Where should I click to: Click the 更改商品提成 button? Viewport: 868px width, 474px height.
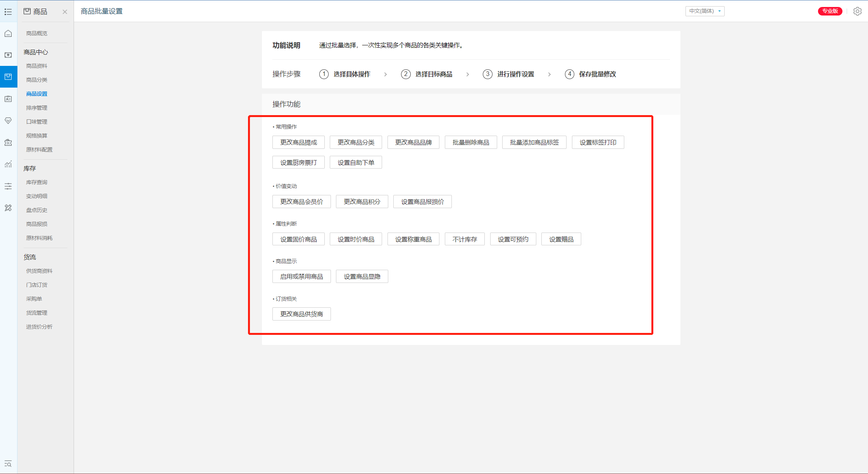point(298,142)
